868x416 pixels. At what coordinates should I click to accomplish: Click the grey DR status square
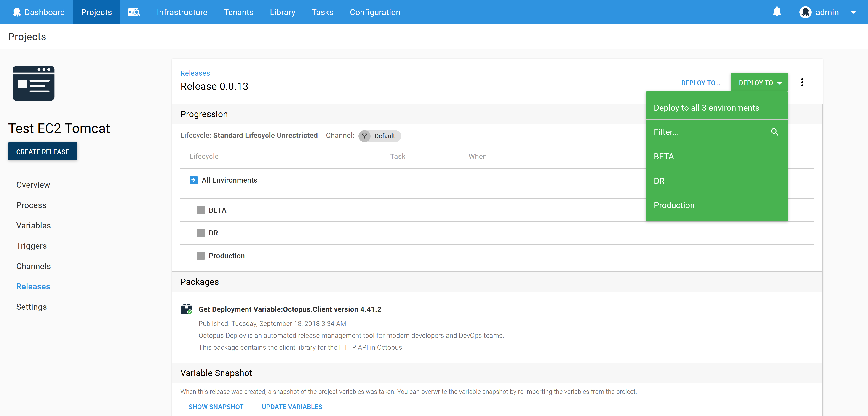[200, 233]
